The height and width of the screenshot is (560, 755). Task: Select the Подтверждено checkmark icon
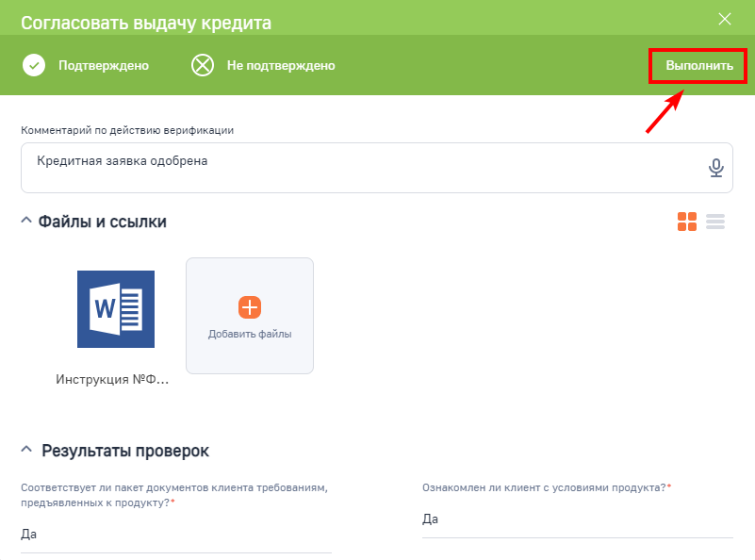[35, 66]
